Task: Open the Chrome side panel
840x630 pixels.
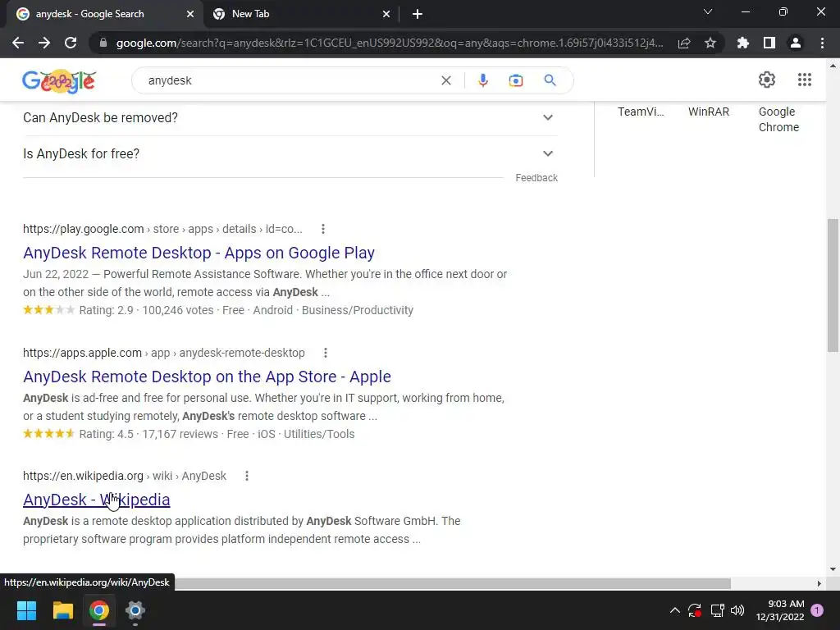Action: click(x=769, y=43)
